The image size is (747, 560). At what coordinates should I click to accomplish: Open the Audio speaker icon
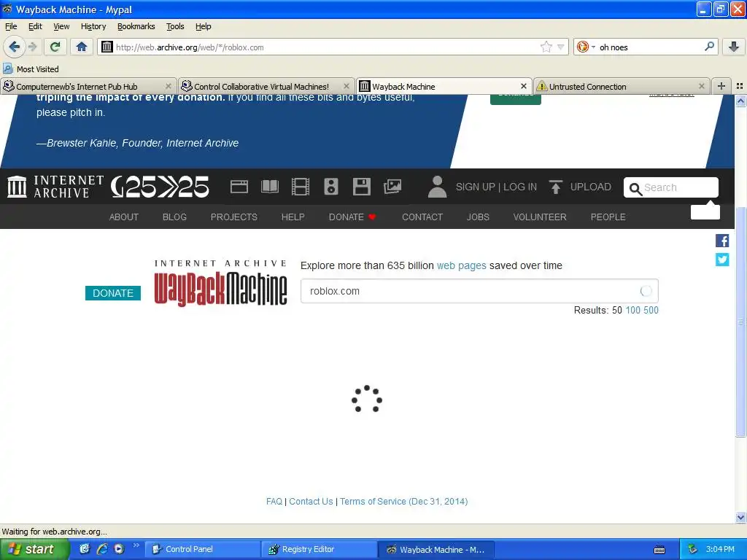click(331, 186)
